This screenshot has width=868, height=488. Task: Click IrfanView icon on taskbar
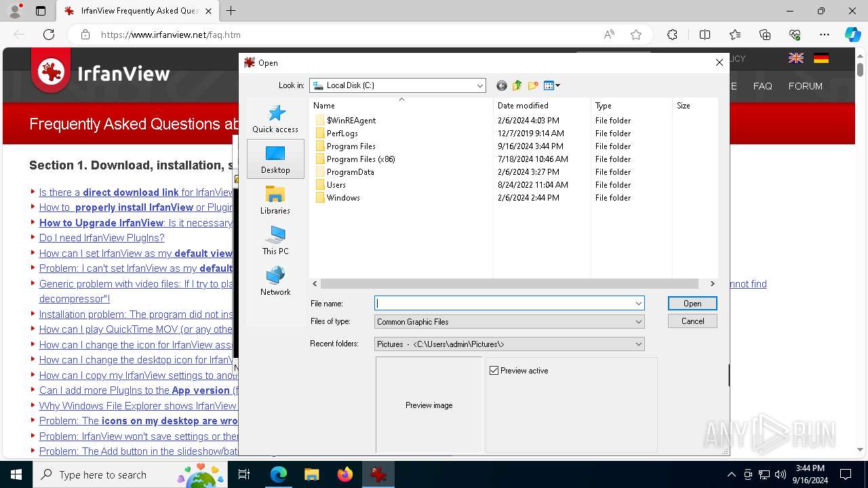tap(378, 474)
